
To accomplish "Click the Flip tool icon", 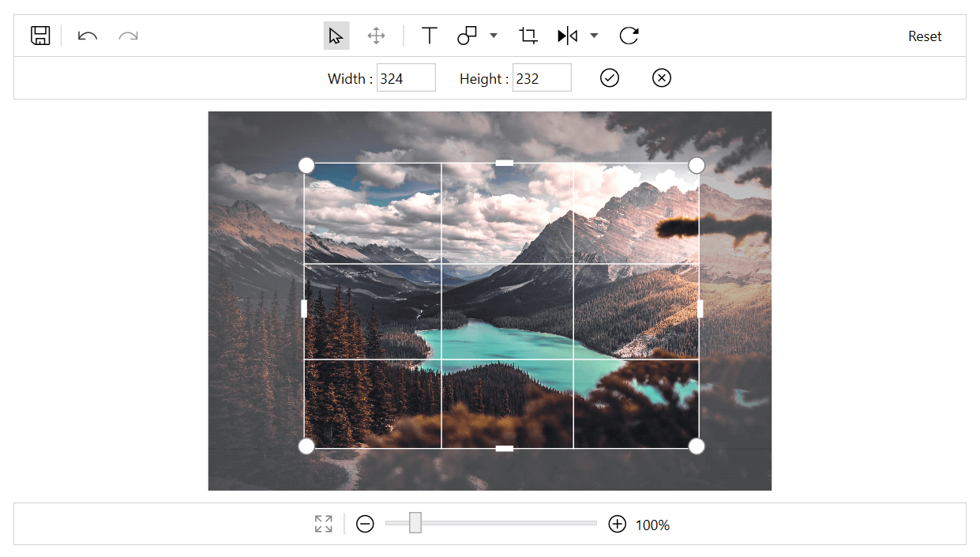I will [568, 36].
